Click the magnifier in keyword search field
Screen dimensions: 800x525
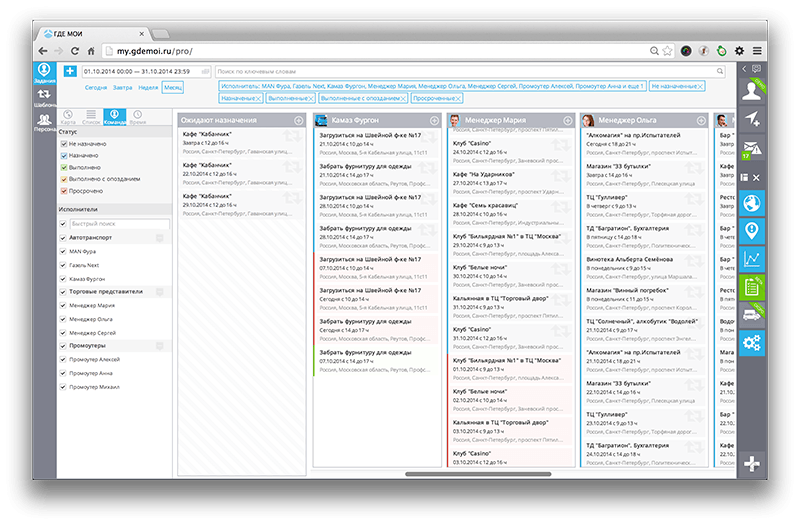[x=720, y=71]
